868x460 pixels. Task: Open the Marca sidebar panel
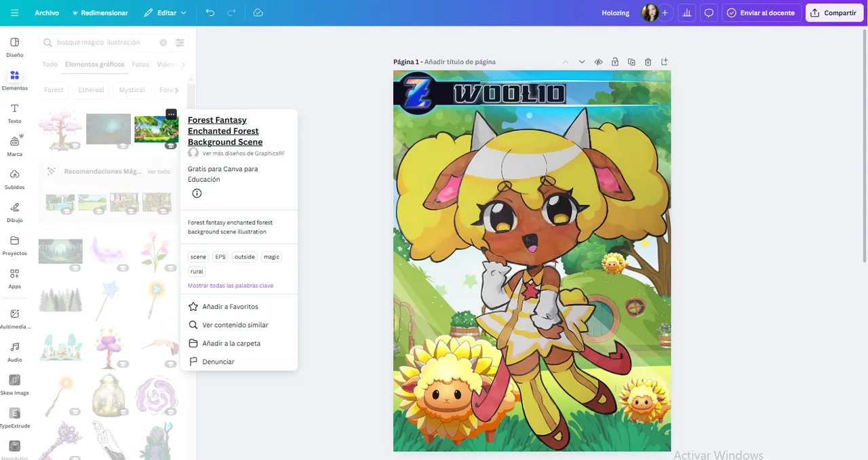coord(14,147)
